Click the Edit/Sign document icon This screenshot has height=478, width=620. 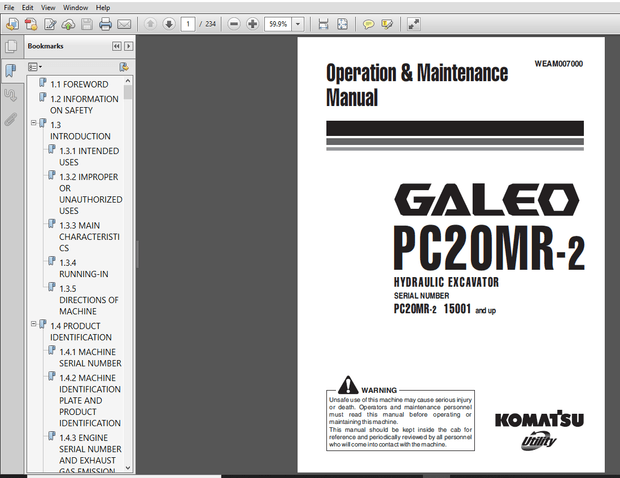tap(50, 24)
